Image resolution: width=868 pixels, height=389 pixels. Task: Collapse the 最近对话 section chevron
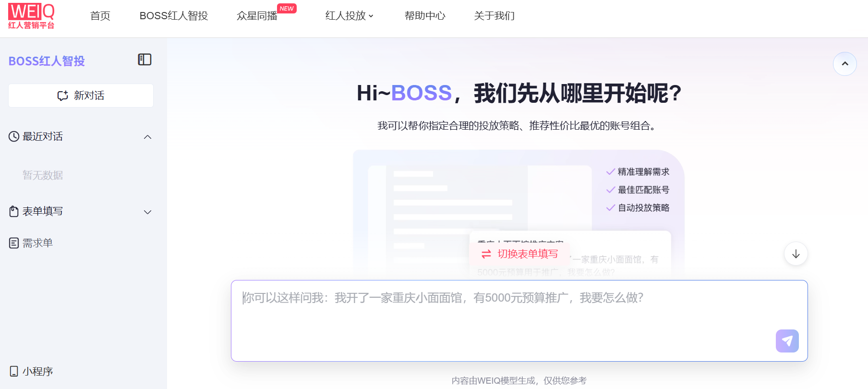(148, 137)
